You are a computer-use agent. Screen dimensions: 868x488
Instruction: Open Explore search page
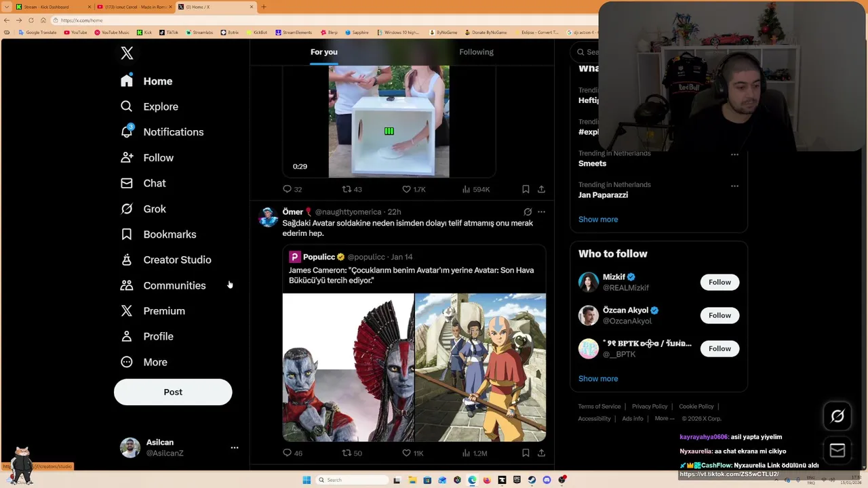[x=149, y=106]
